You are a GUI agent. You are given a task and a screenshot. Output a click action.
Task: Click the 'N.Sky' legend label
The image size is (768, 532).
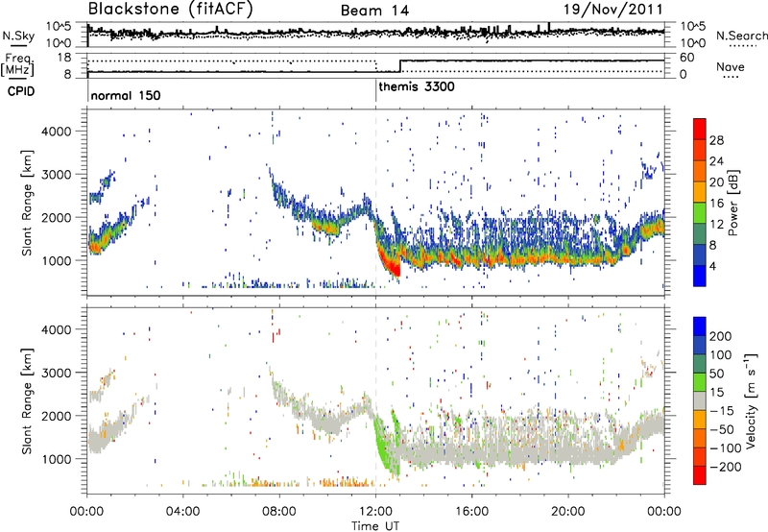(18, 36)
